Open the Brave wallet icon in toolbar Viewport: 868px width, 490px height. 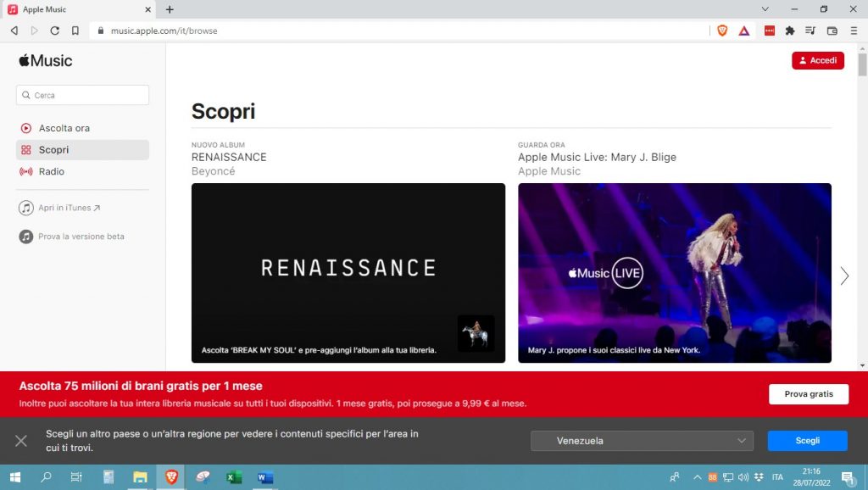(832, 31)
